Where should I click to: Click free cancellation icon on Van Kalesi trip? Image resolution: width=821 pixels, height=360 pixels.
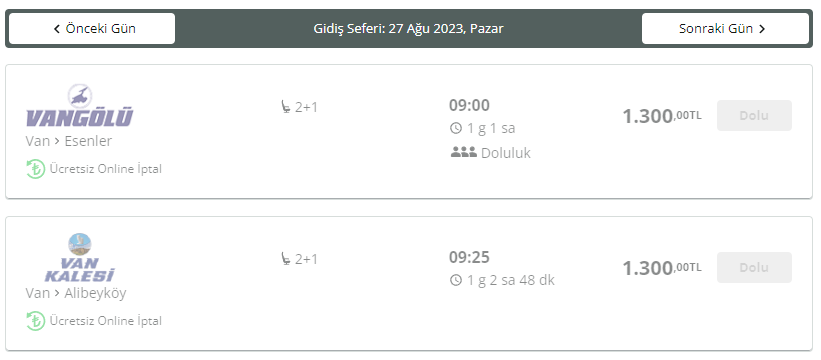36,321
